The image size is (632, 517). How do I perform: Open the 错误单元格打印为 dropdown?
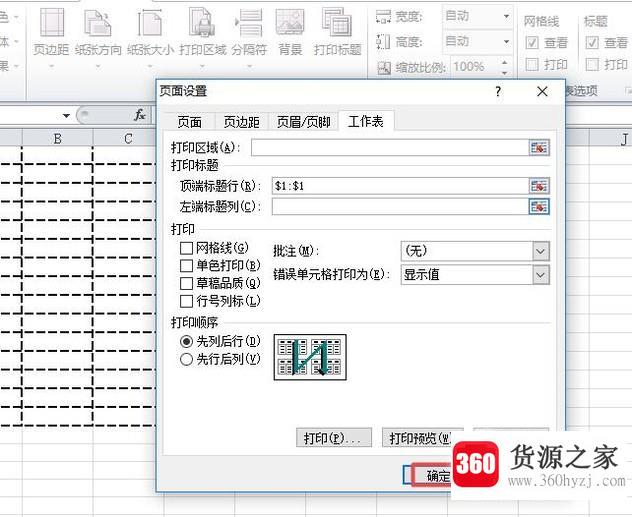pos(541,275)
